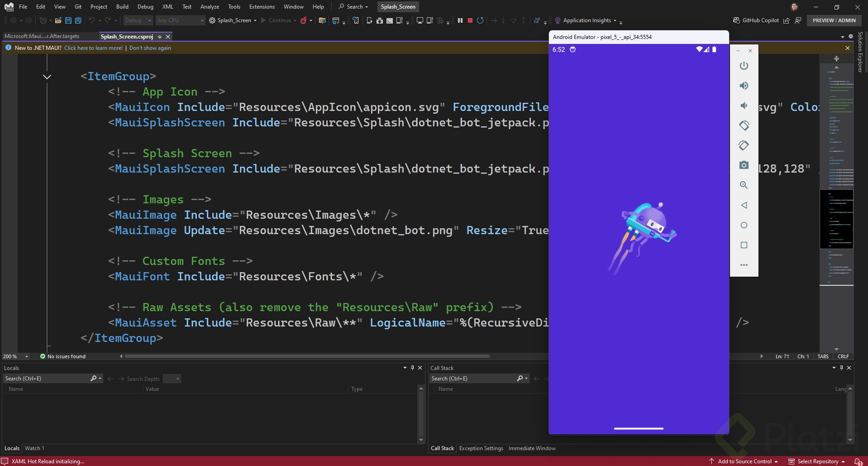
Task: Open the Debug configuration dropdown
Action: (138, 20)
